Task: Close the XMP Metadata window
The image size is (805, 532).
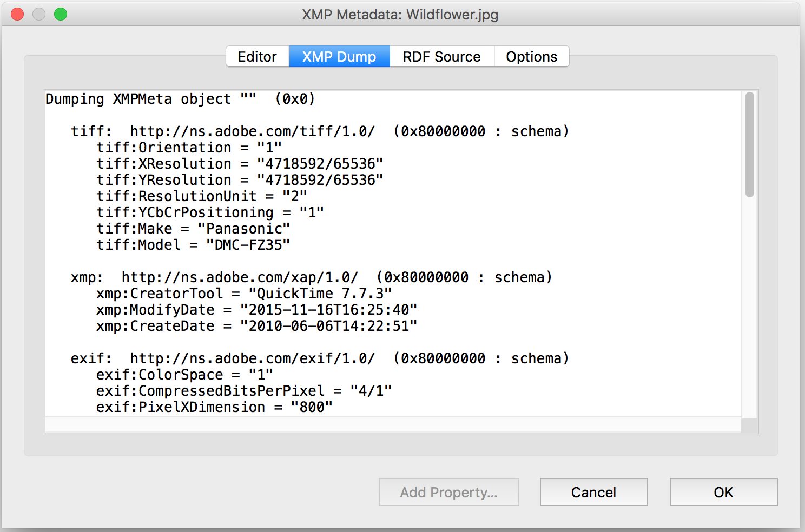Action: pos(17,14)
